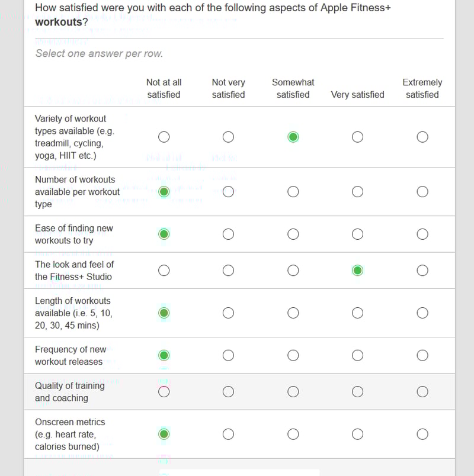Mark Ease of finding new workouts Not very satisfied
The height and width of the screenshot is (476, 474).
click(228, 234)
